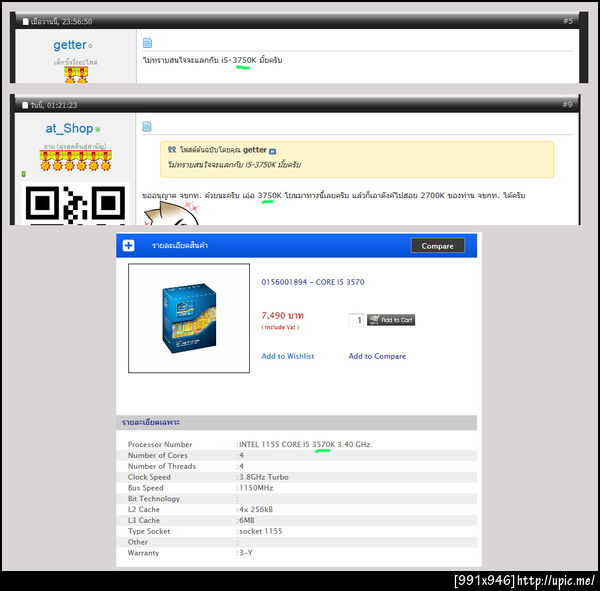
Task: Click the quote mark icon in quoted box
Action: pyautogui.click(x=172, y=150)
